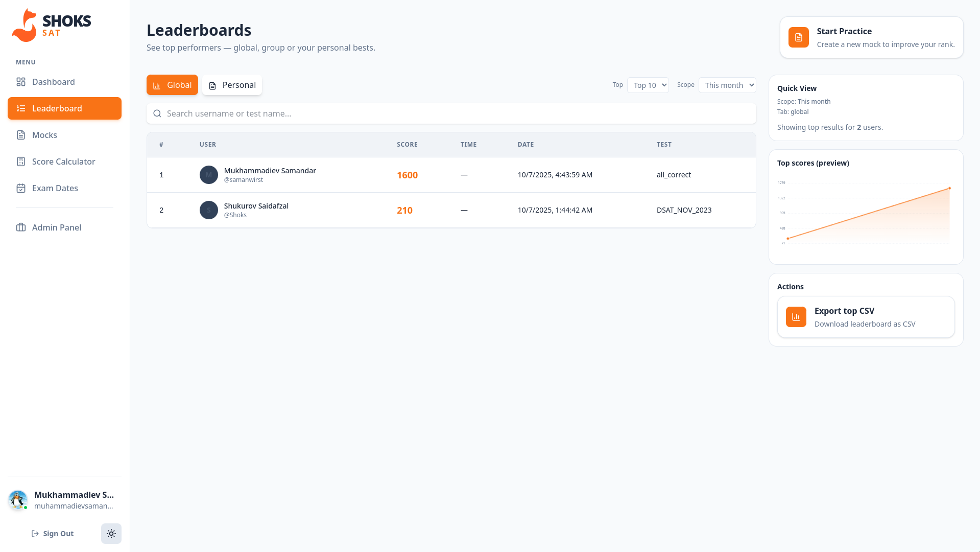Screen dimensions: 980x552
Task: Click Mukhammadiev Samandar's avatar in the table
Action: [208, 175]
